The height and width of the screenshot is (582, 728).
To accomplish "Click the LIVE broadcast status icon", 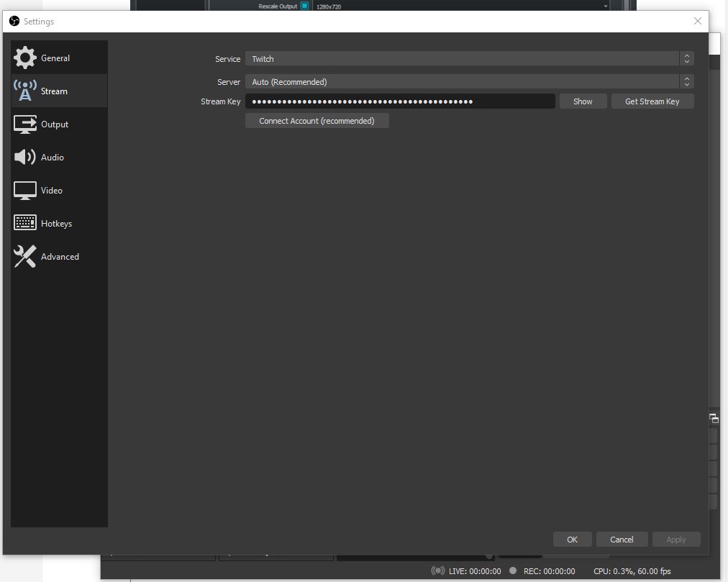I will click(x=438, y=570).
